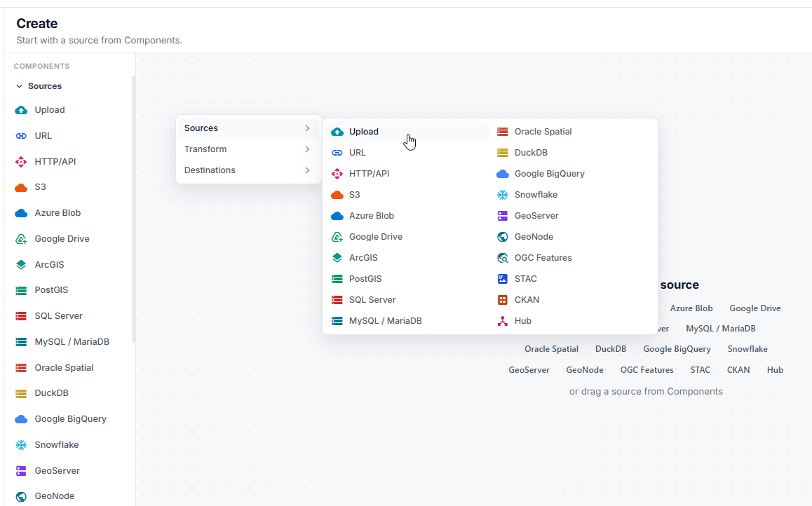Click the GeoNode icon in the submenu
This screenshot has width=812, height=506.
(502, 237)
